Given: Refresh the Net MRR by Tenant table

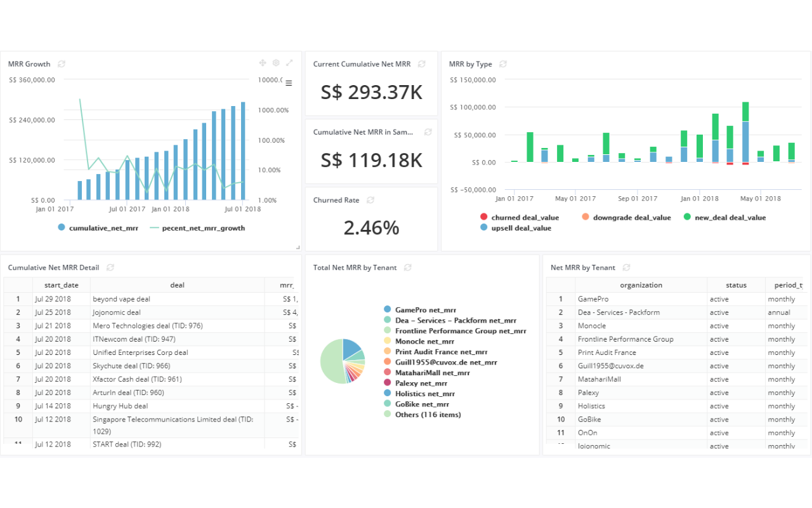Looking at the screenshot, I should point(627,268).
